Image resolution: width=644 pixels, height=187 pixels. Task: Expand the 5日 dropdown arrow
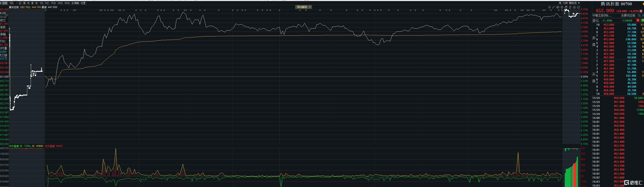click(17, 3)
